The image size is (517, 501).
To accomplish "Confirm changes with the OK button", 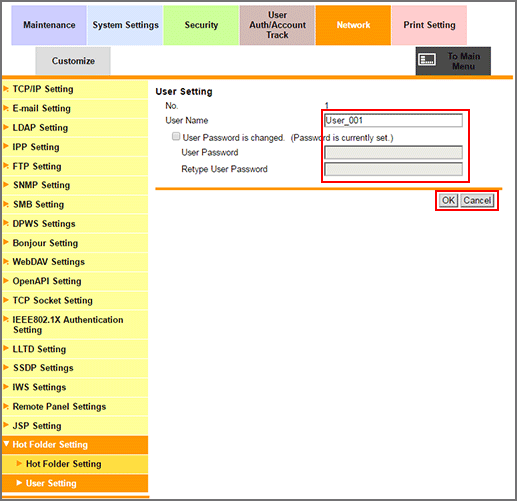I will [x=448, y=200].
